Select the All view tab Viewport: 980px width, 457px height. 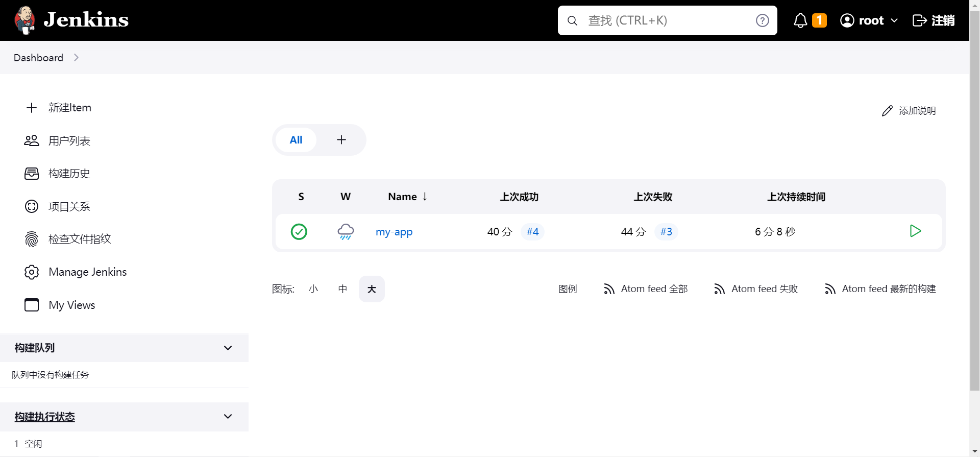296,140
